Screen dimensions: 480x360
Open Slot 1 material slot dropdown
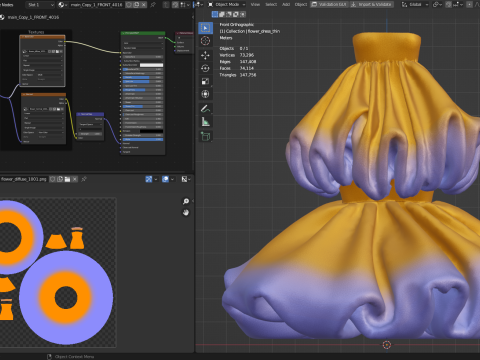click(x=40, y=5)
